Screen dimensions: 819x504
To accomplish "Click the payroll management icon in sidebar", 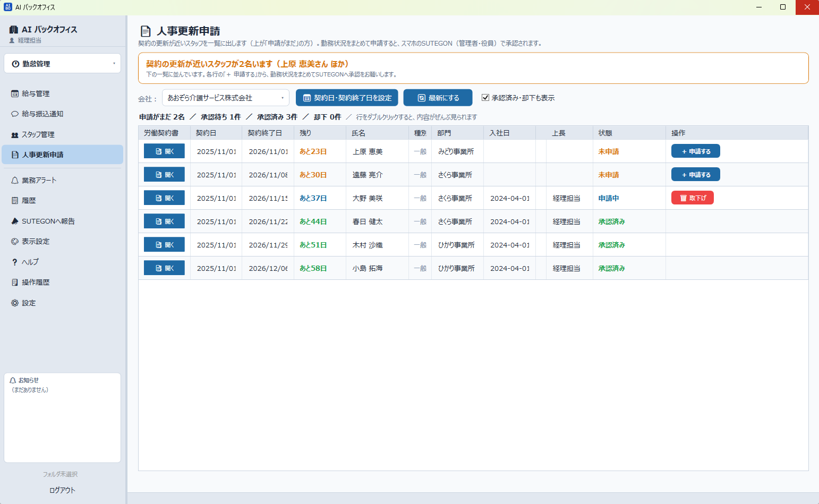I will click(15, 94).
